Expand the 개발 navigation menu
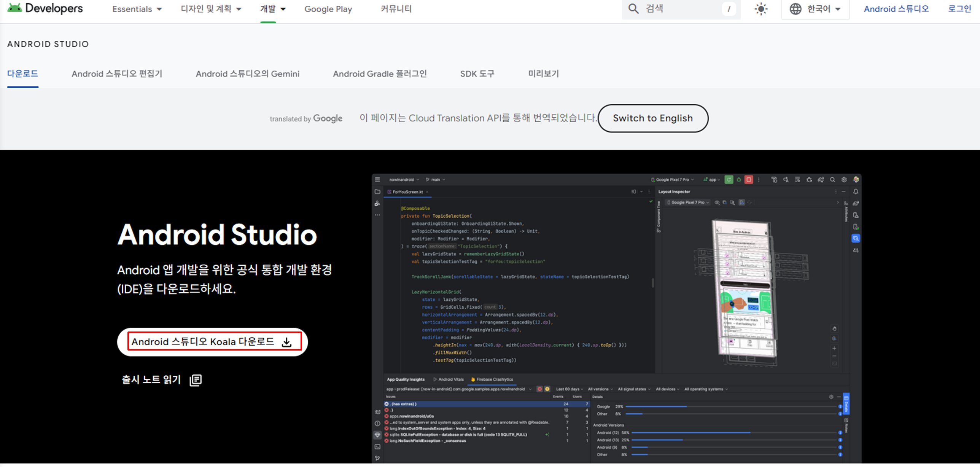The image size is (980, 467). click(x=273, y=9)
